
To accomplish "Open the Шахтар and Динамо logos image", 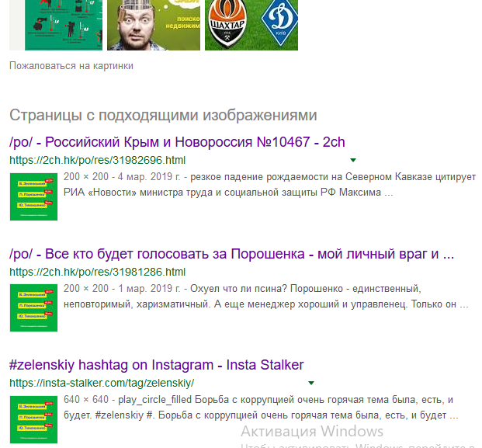I will click(251, 25).
